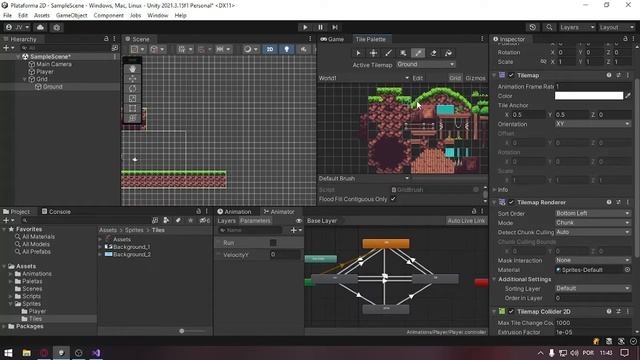Image resolution: width=640 pixels, height=360 pixels.
Task: Pick color with Tilemap eyedropper
Action: [x=628, y=96]
